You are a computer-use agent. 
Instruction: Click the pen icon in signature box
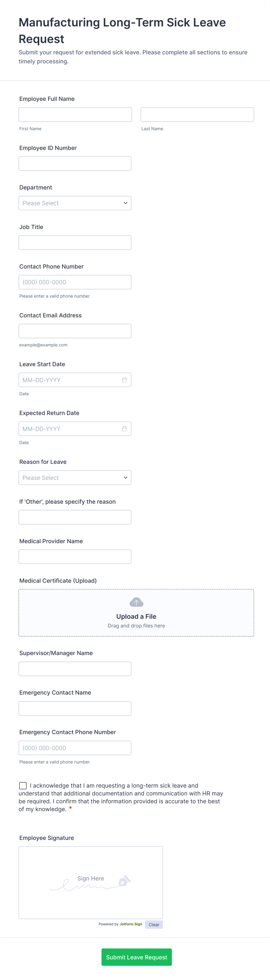click(x=124, y=881)
